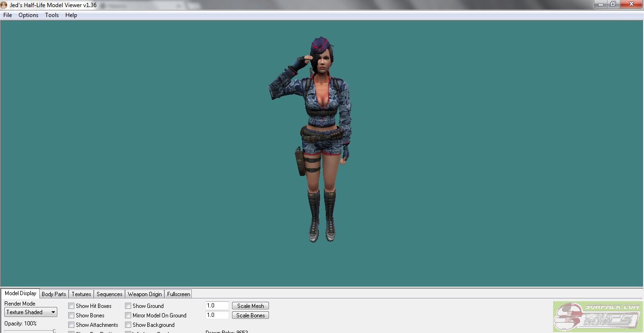Enable Show Bones checkbox
Image resolution: width=644 pixels, height=333 pixels.
click(x=72, y=315)
